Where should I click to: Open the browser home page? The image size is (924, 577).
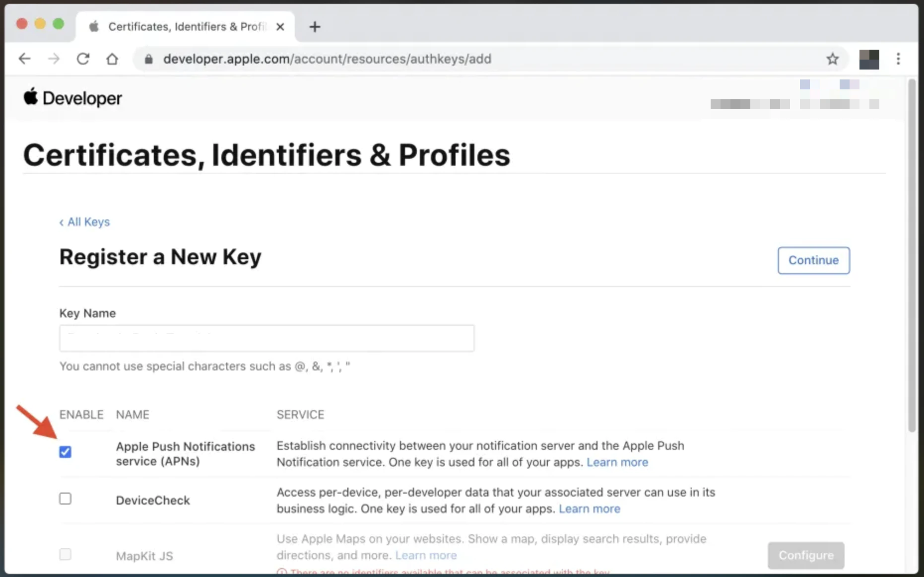[x=112, y=59]
